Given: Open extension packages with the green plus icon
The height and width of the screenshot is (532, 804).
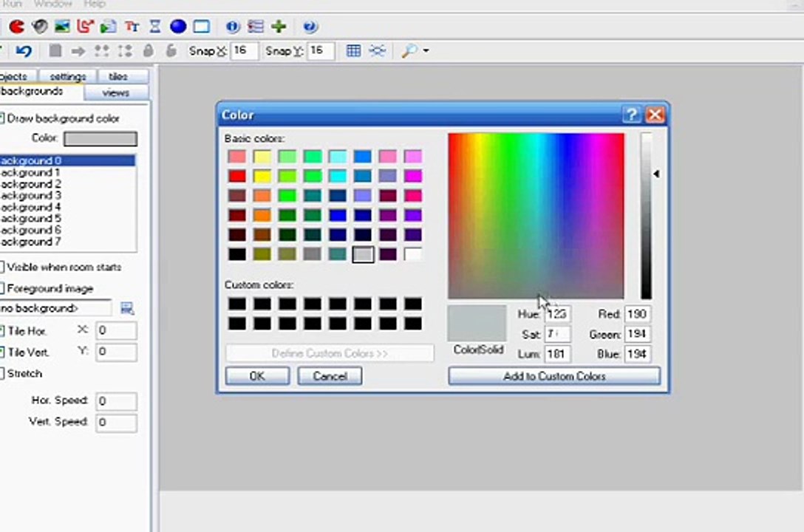Looking at the screenshot, I should pyautogui.click(x=279, y=26).
